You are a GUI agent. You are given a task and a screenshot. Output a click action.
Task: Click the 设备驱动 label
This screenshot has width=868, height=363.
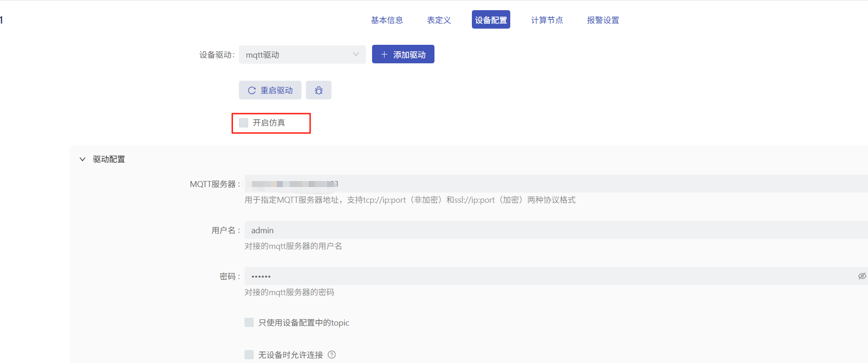coord(217,55)
